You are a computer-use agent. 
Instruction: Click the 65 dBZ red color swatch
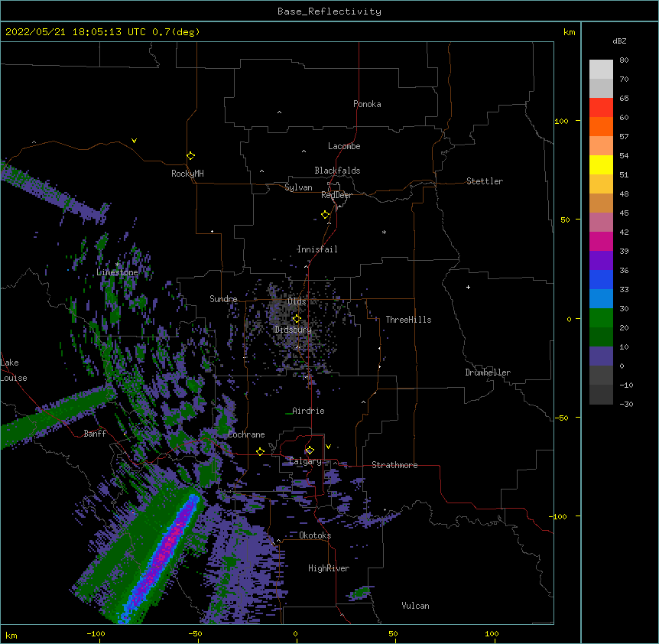click(601, 107)
